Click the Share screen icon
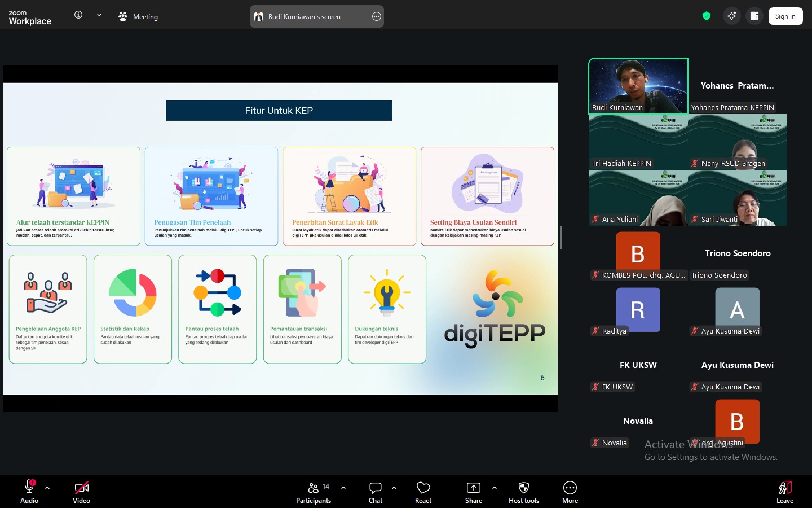Viewport: 812px width, 508px height. tap(473, 492)
